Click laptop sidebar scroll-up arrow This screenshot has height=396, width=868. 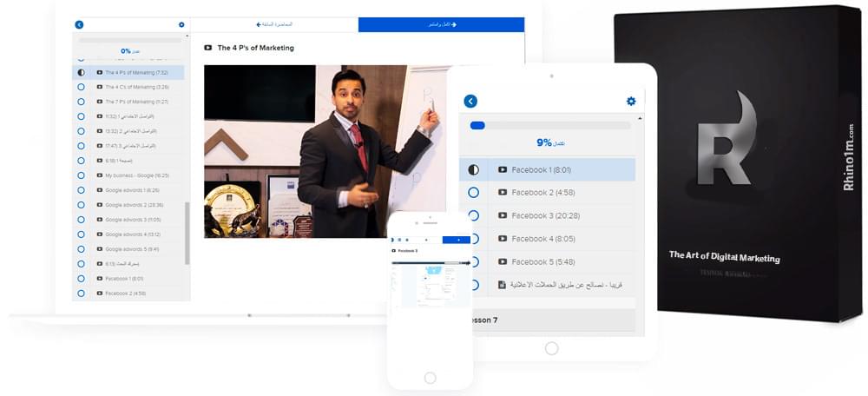coord(187,36)
